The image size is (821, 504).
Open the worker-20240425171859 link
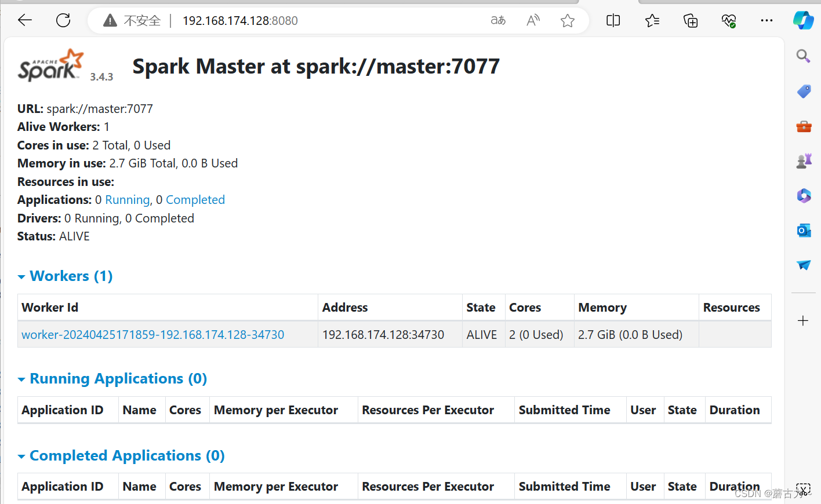pyautogui.click(x=152, y=334)
